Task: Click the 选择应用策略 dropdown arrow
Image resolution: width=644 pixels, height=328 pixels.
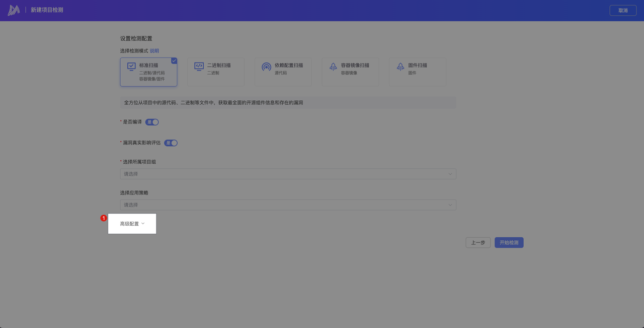Action: (x=450, y=205)
